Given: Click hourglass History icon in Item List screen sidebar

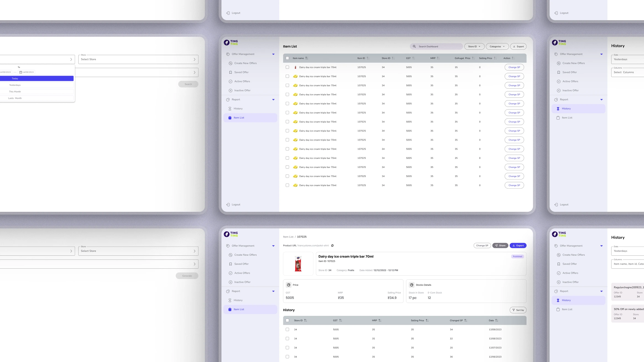Looking at the screenshot, I should coord(230,109).
